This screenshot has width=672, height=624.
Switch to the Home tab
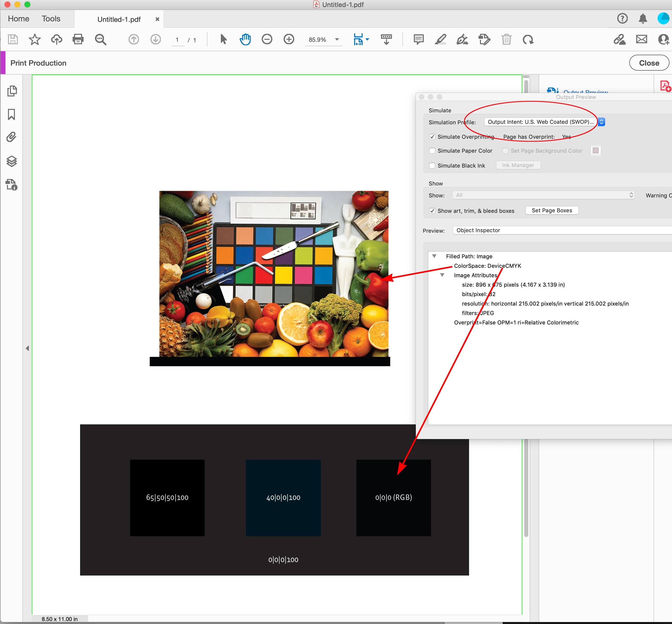point(19,19)
